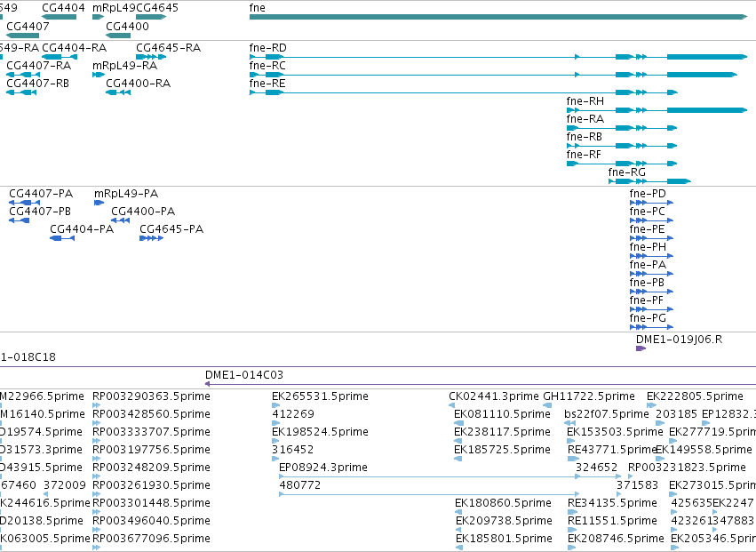Click the CG4645 gene label
This screenshot has height=552, width=756.
[x=157, y=8]
